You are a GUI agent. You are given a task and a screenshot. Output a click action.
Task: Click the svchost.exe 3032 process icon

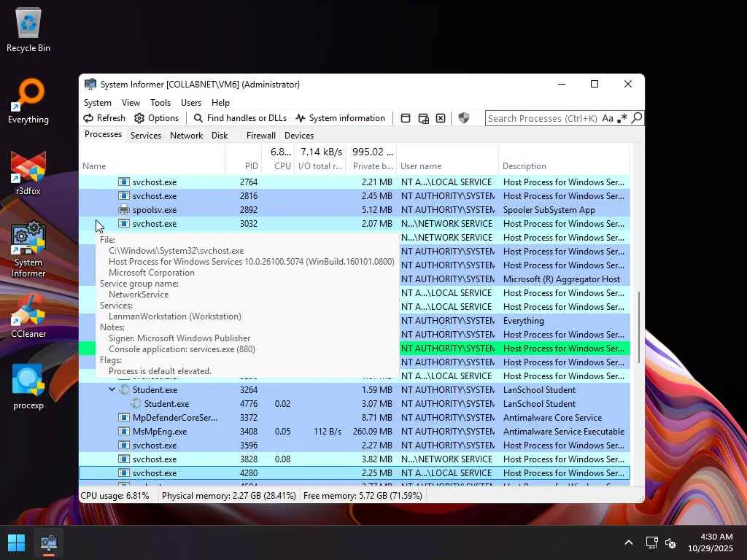(124, 223)
